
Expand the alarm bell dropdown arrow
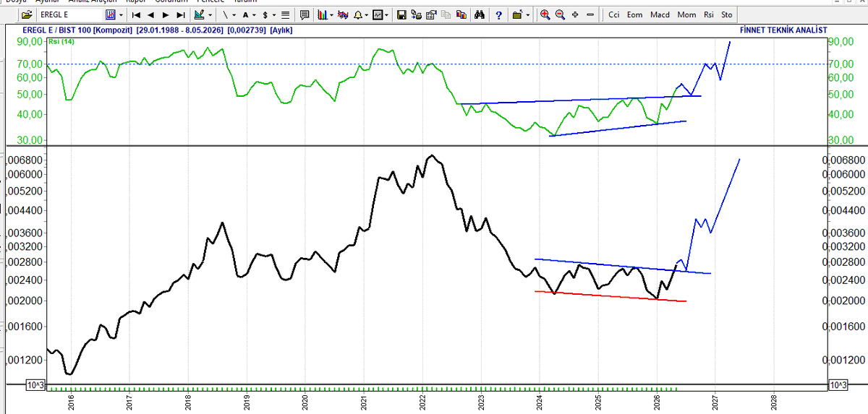(367, 14)
